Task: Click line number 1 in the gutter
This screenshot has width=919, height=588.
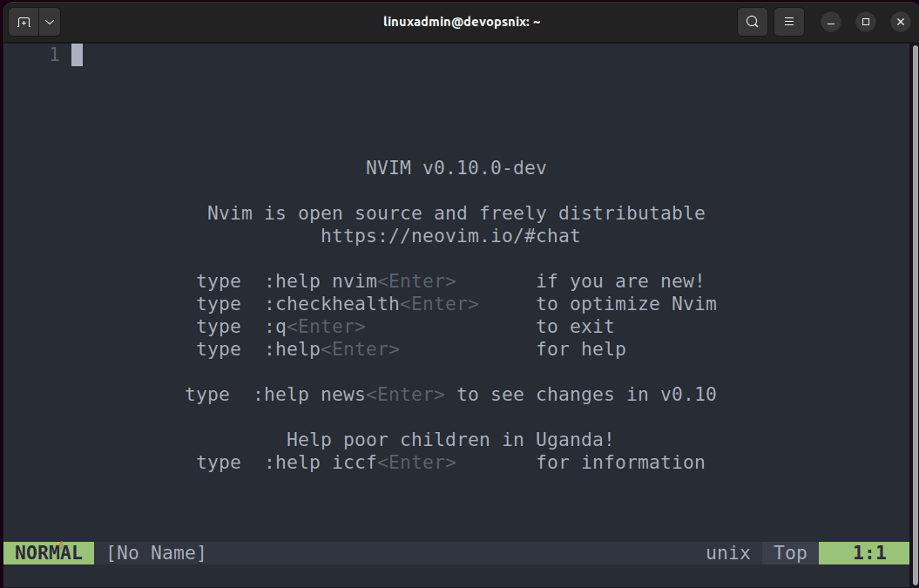Action: pos(54,55)
